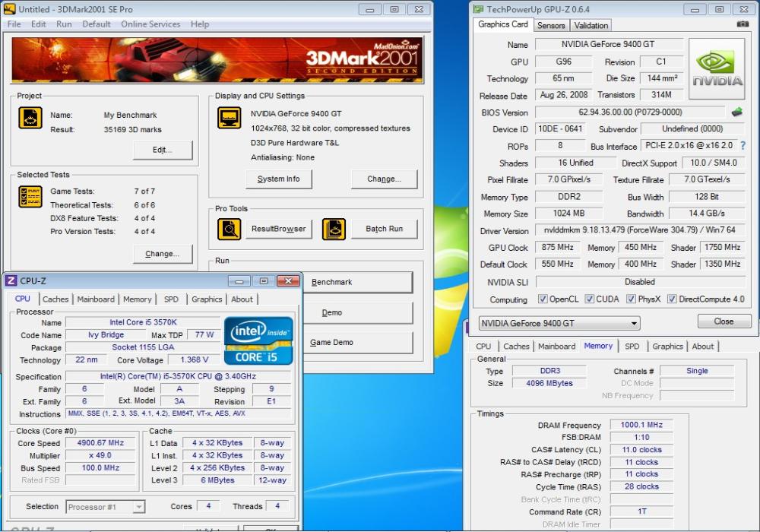760x532 pixels.
Task: Switch to the Sensors tab in GPU-Z
Action: click(x=551, y=26)
